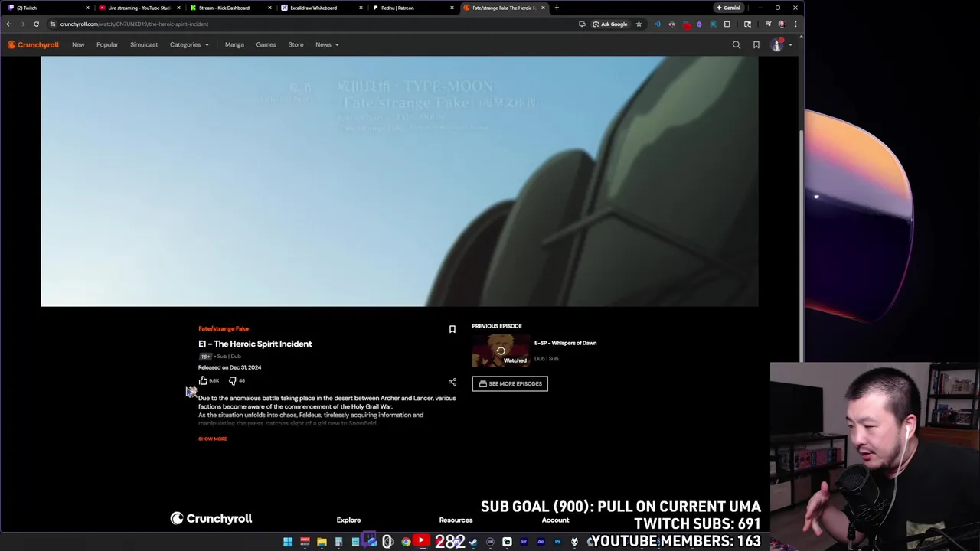The height and width of the screenshot is (551, 980).
Task: Expand the News dropdown
Action: [327, 44]
